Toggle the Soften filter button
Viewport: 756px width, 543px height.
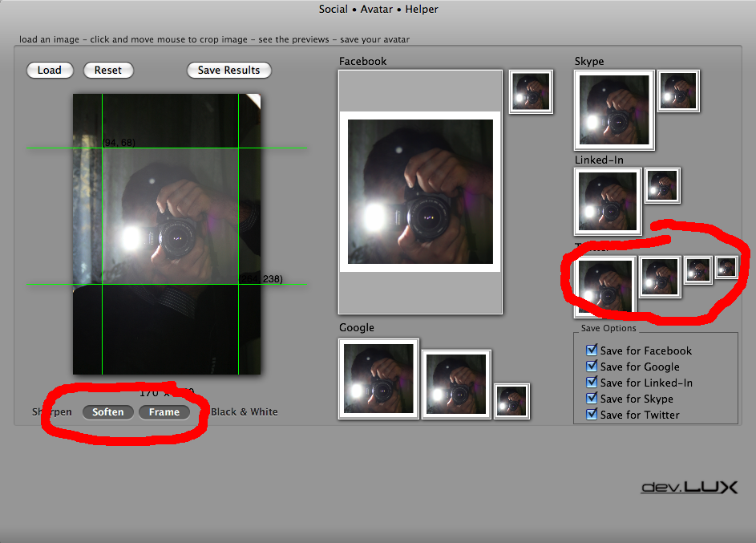[108, 412]
